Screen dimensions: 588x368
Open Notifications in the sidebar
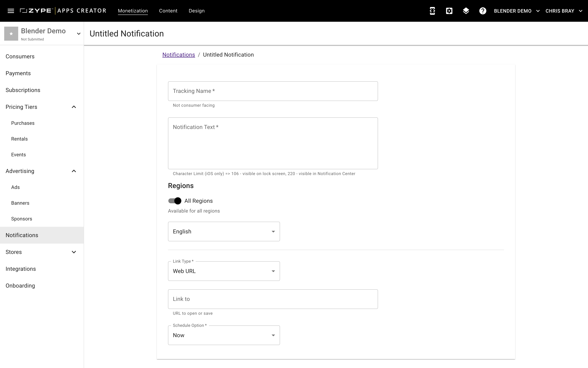point(42,235)
